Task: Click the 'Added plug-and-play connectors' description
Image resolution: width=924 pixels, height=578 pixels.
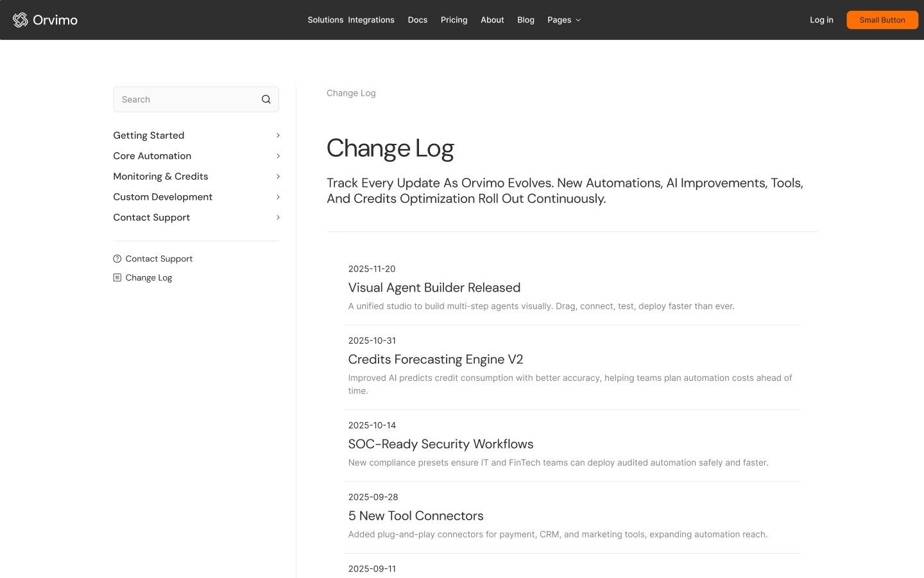Action: tap(558, 534)
